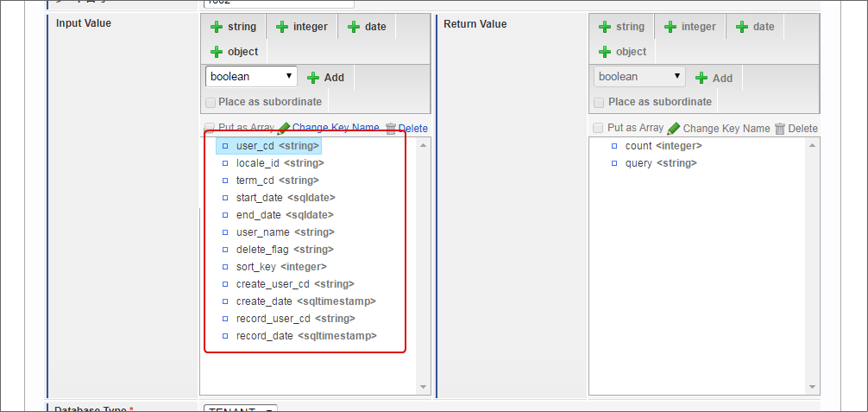868x412 pixels.
Task: Click the pencil Change Key Name icon for Input Value
Action: (284, 128)
